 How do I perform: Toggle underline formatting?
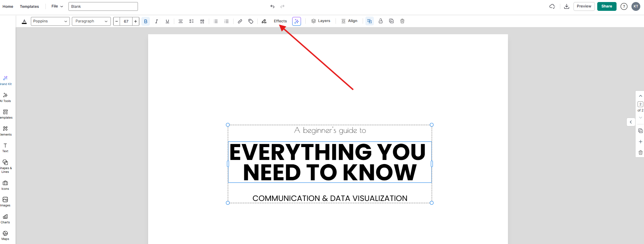tap(167, 21)
